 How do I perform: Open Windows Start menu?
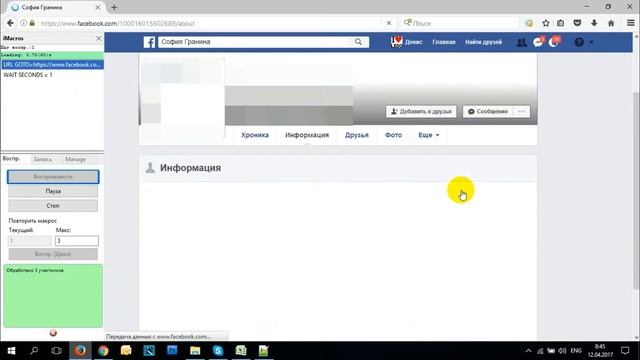click(x=11, y=351)
